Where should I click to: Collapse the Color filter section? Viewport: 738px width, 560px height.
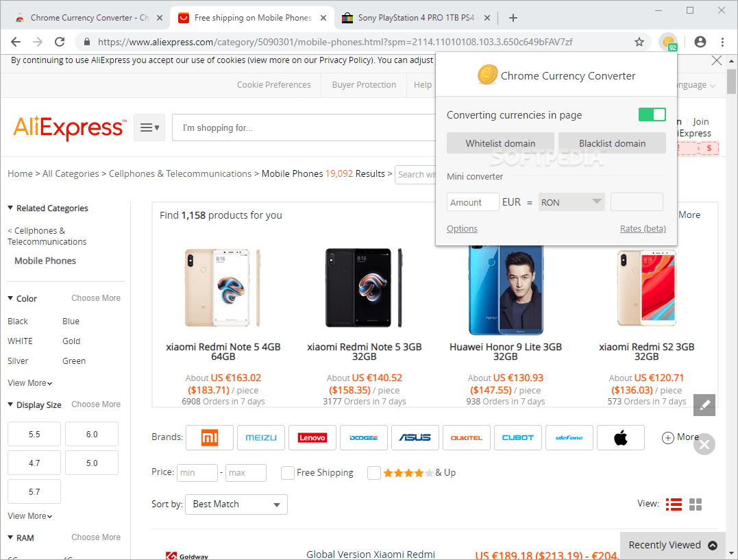point(10,298)
